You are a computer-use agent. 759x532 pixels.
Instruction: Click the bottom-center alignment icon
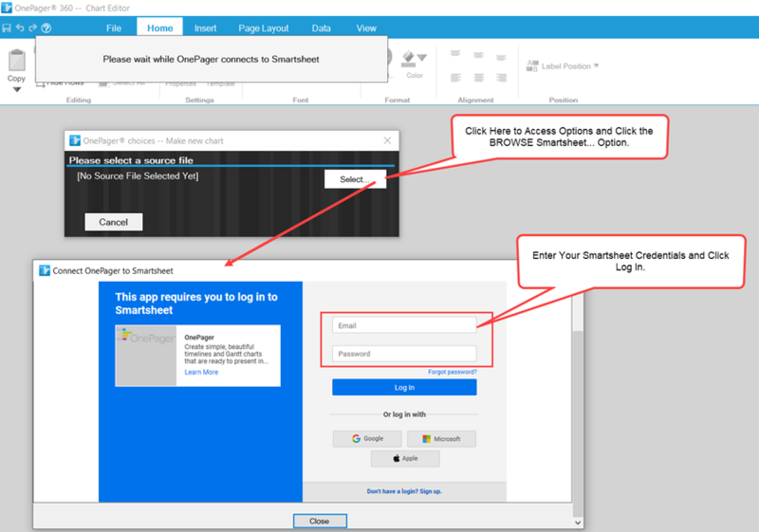(478, 78)
